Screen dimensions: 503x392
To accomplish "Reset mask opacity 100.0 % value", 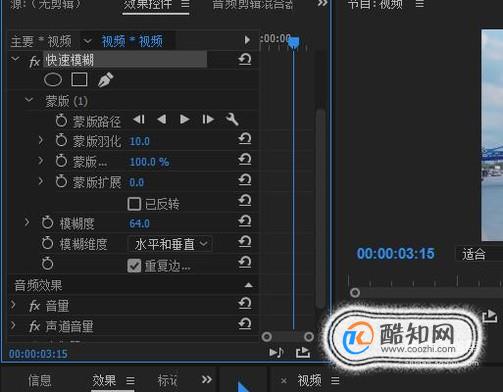I will click(x=245, y=159).
